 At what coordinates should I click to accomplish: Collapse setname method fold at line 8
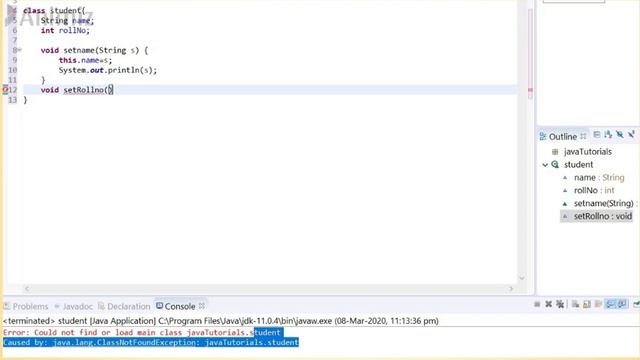19,50
